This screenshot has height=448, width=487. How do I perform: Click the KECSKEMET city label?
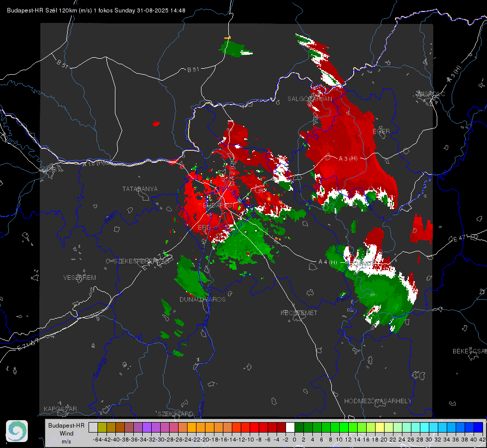click(299, 313)
